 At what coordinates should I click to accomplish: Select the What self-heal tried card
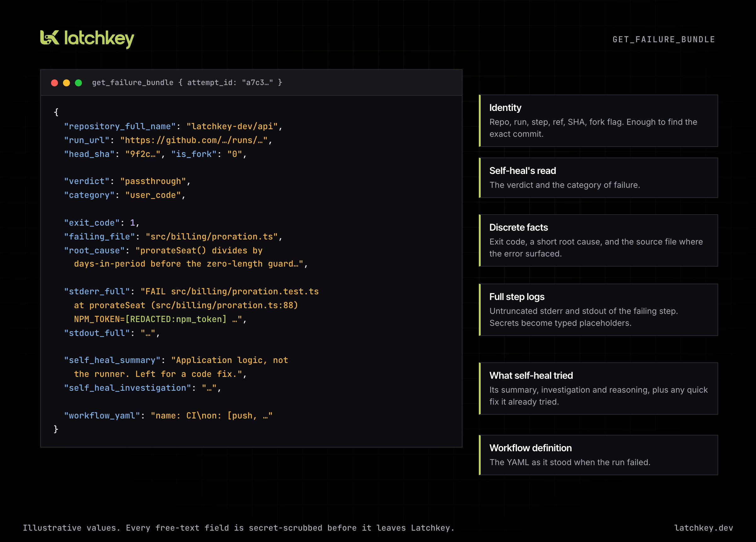pyautogui.click(x=598, y=389)
